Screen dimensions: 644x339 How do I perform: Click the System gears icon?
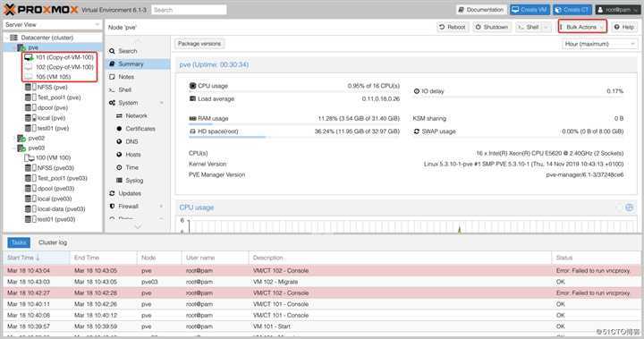point(112,103)
